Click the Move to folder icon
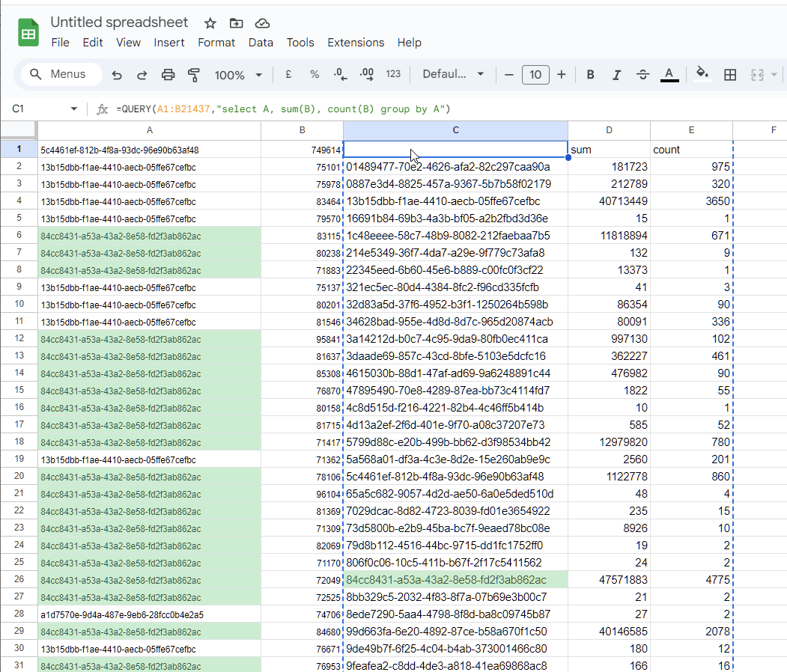Image resolution: width=787 pixels, height=672 pixels. [236, 23]
